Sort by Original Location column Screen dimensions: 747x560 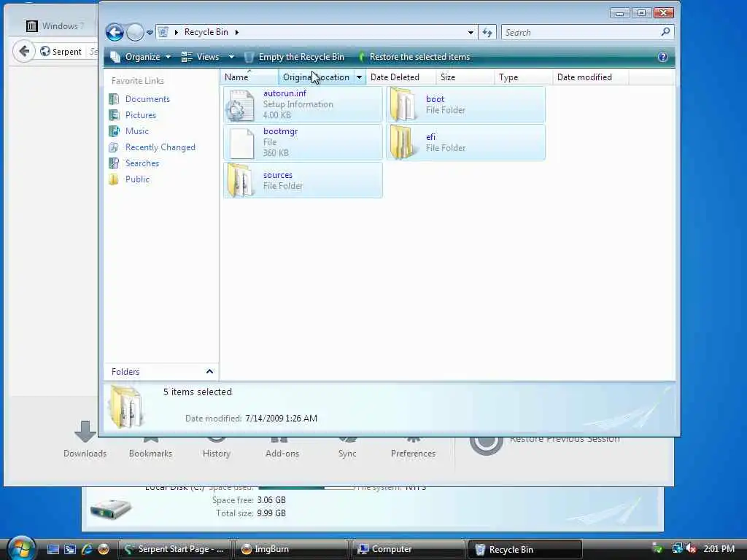coord(316,77)
